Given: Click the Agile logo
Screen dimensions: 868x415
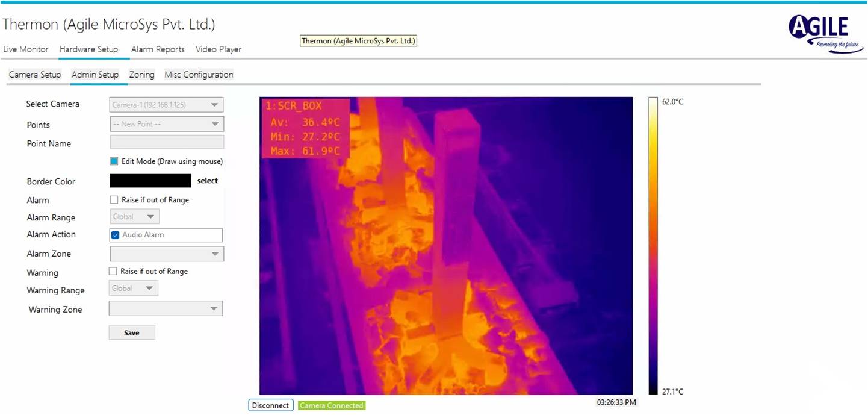Looking at the screenshot, I should 825,34.
